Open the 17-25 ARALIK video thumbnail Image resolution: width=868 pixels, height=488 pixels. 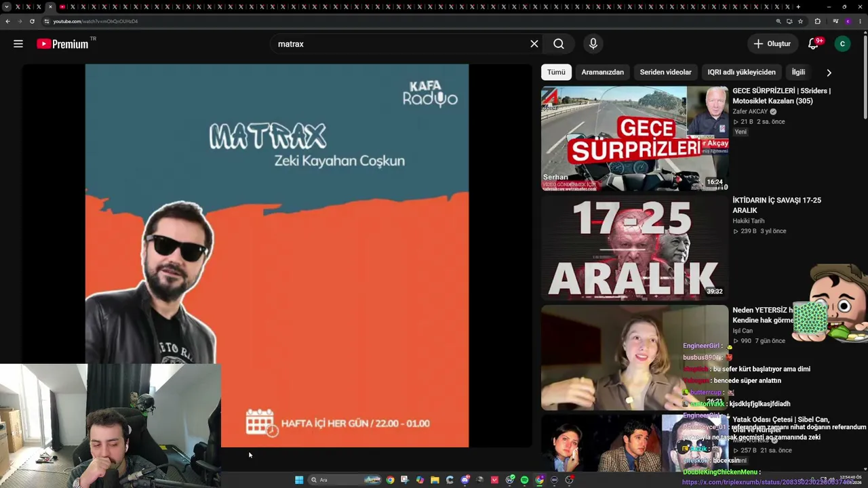pos(635,247)
